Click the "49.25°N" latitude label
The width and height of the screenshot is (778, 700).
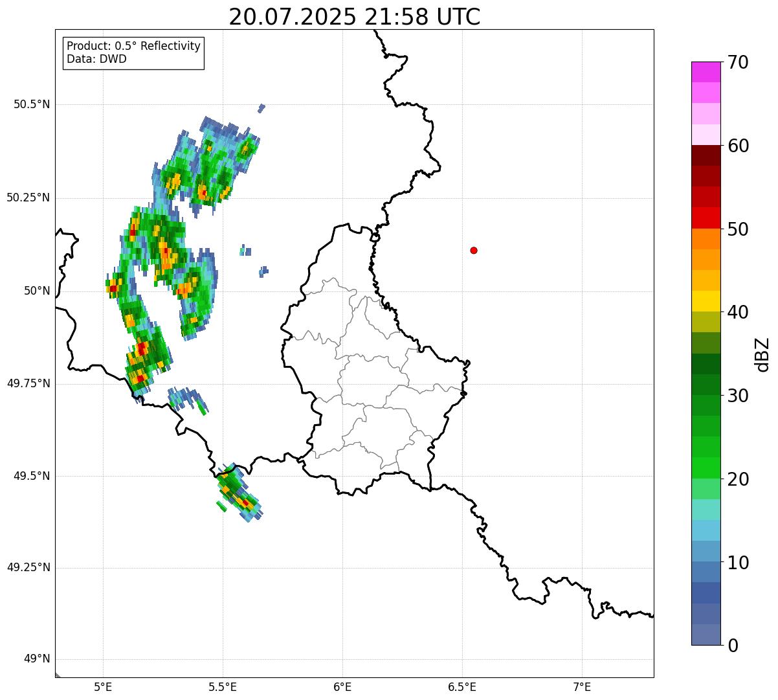point(28,568)
